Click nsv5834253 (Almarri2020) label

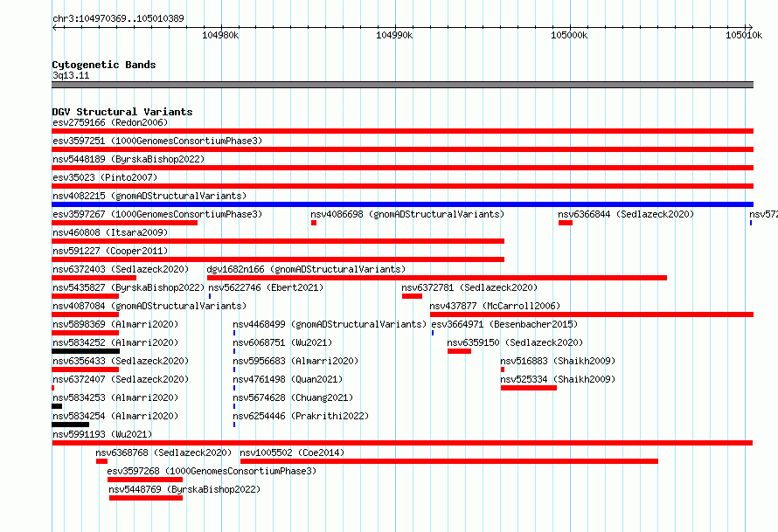[115, 397]
